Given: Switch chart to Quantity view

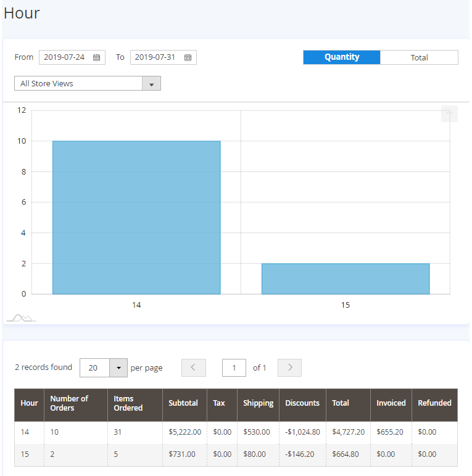Looking at the screenshot, I should [x=342, y=57].
